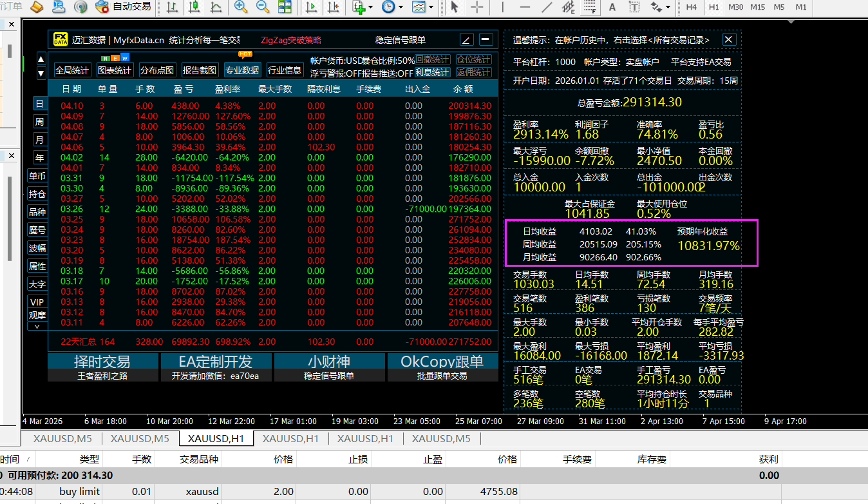868x504 pixels.
Task: Select the 月 monthly period option
Action: click(x=39, y=140)
